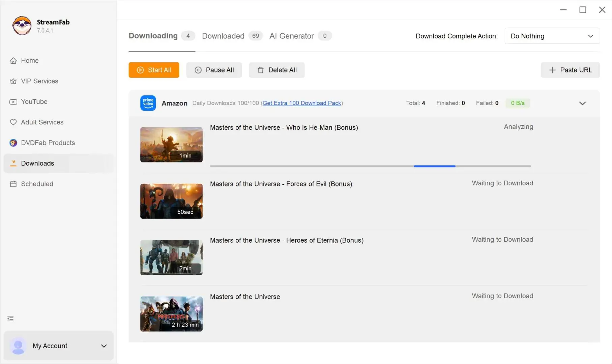The height and width of the screenshot is (364, 612).
Task: Click title 'Masters of the Universe - Heroes of Eternia (Bonus)'
Action: tap(287, 240)
